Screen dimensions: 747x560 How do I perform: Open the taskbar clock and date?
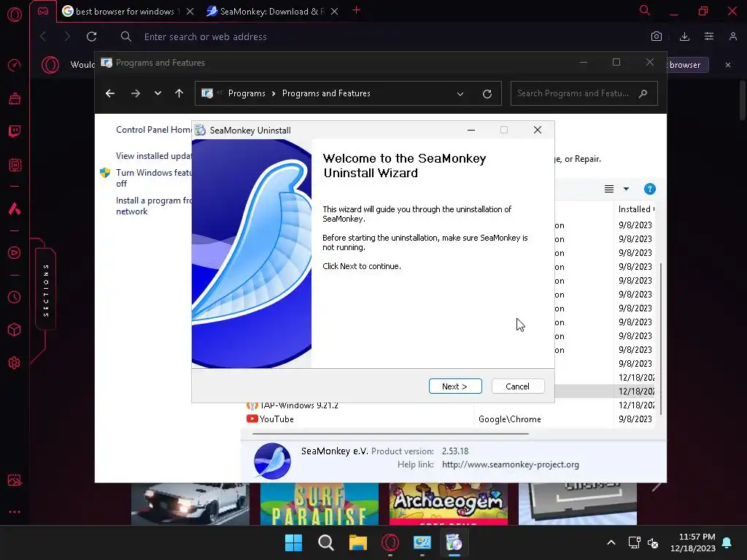tap(693, 542)
